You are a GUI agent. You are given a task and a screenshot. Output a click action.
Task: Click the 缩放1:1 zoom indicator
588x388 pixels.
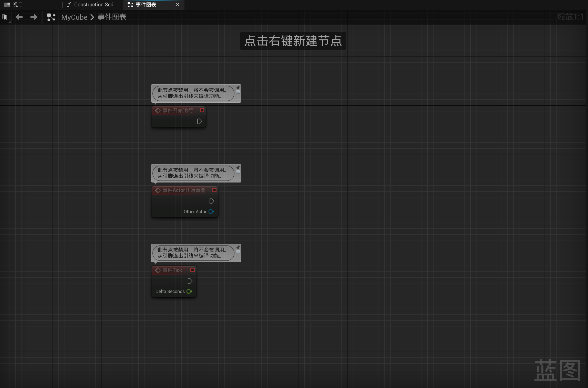click(x=570, y=17)
